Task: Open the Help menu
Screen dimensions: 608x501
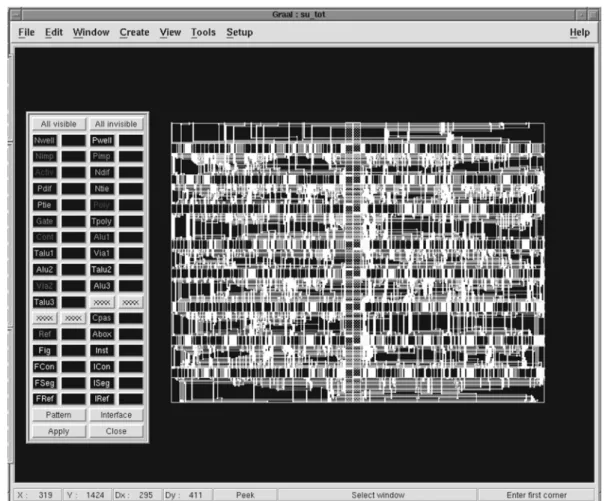Action: tap(580, 33)
